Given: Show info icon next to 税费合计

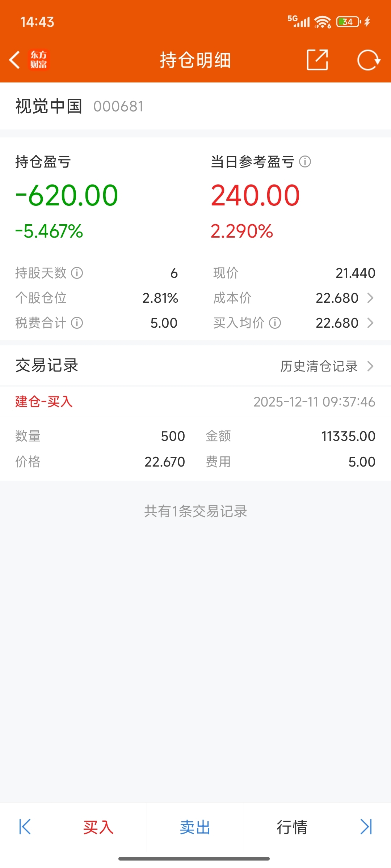Looking at the screenshot, I should click(x=77, y=323).
